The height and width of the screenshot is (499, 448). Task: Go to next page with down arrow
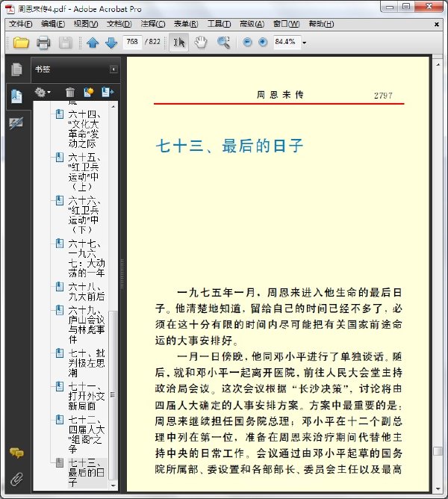coord(111,43)
